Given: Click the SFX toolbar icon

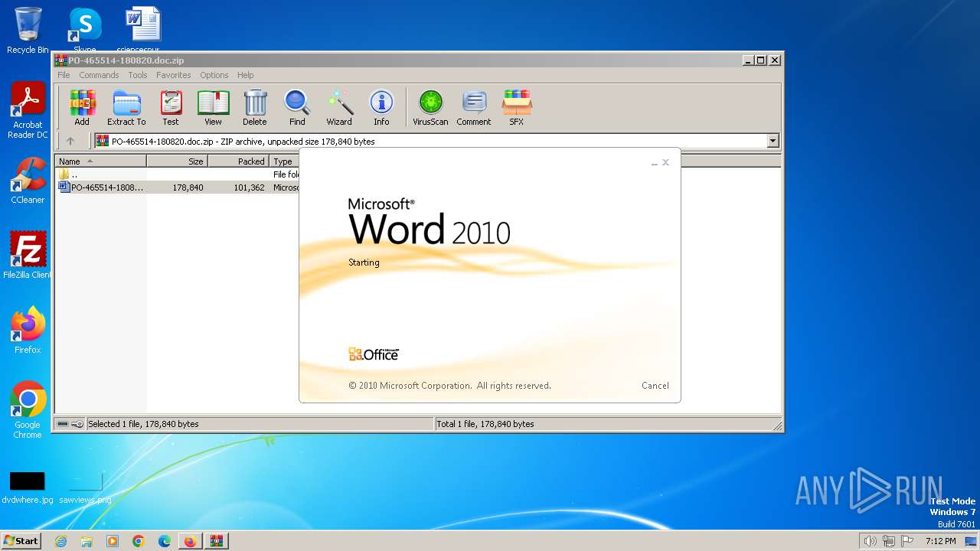Looking at the screenshot, I should coord(517,107).
